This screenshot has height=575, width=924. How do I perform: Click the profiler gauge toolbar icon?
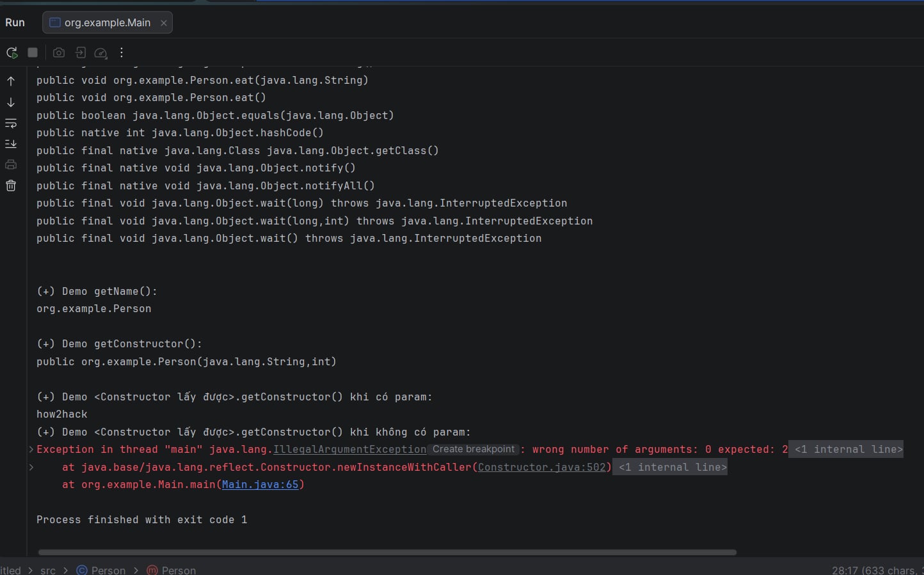point(100,53)
